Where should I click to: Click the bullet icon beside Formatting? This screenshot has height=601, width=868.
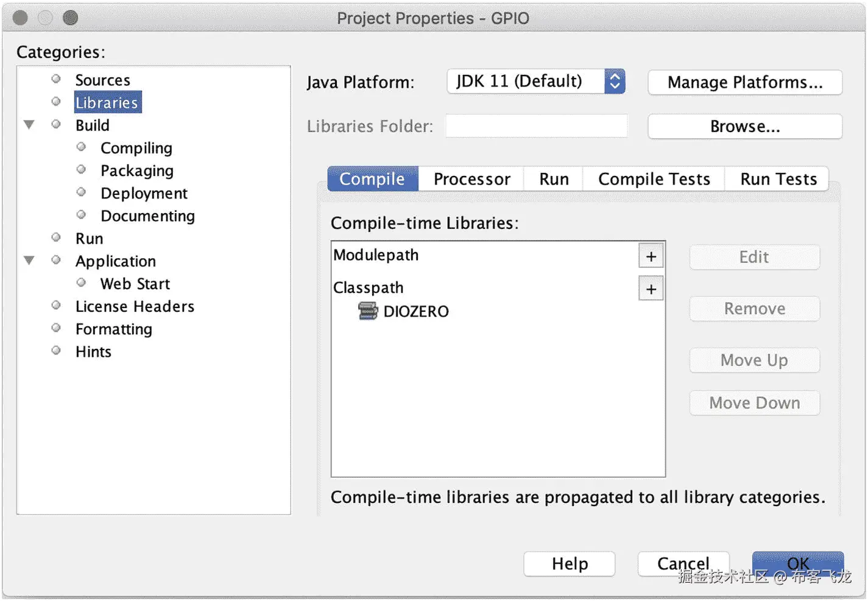click(x=56, y=328)
